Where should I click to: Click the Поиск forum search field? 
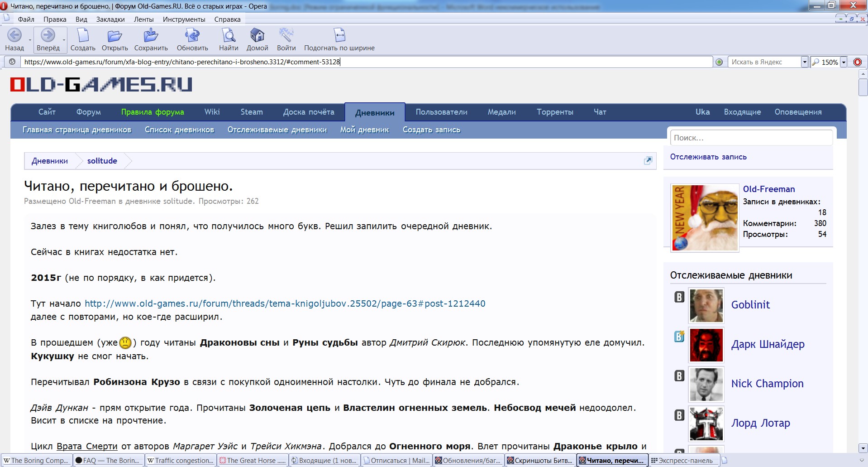(x=751, y=138)
